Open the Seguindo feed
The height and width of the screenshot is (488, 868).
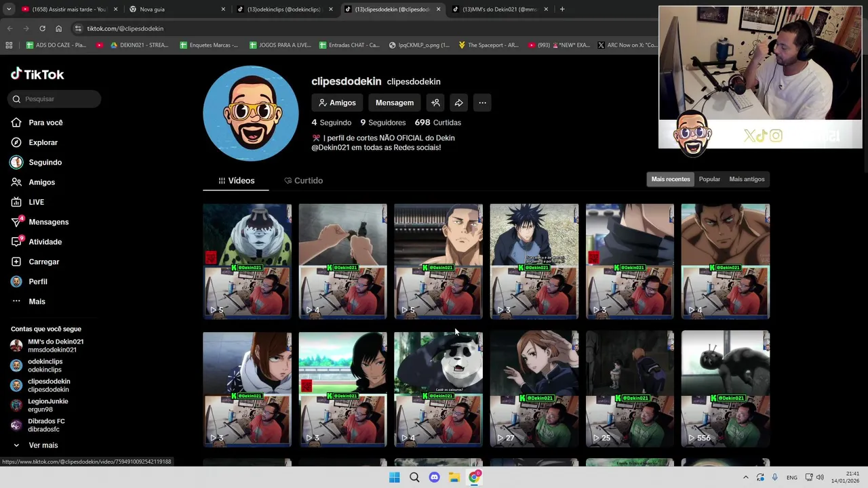pos(37,163)
